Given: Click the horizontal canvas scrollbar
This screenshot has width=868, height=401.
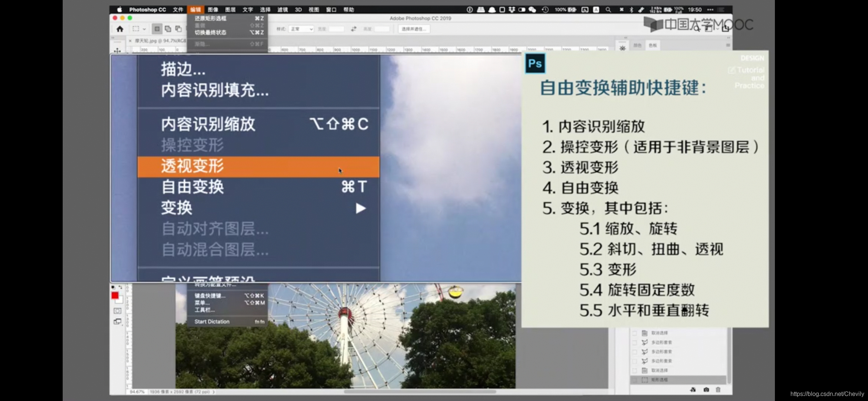Looking at the screenshot, I should pos(420,391).
